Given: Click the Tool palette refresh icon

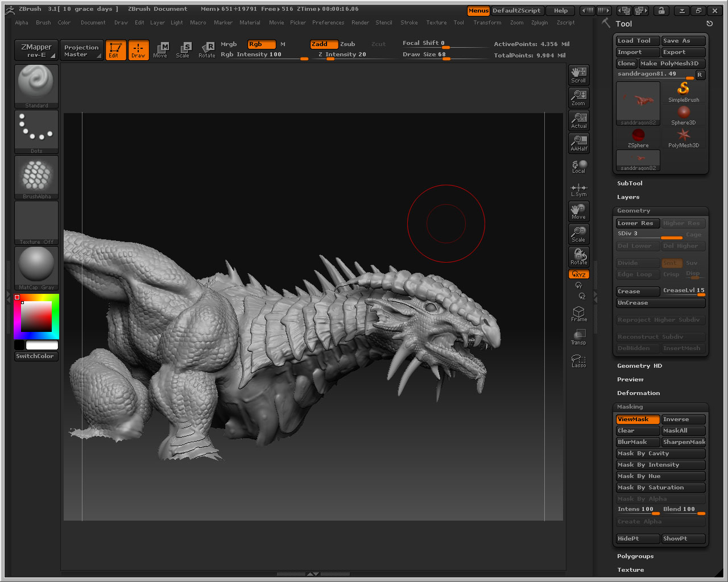Looking at the screenshot, I should coord(709,24).
